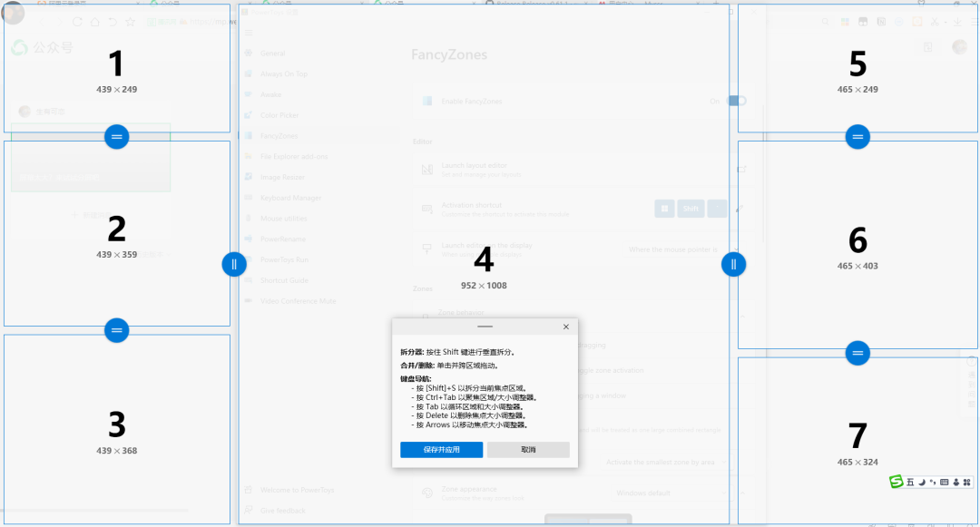Open Image Resizer in PowerToys sidebar
Screen dimensions: 980x527
[x=282, y=178]
